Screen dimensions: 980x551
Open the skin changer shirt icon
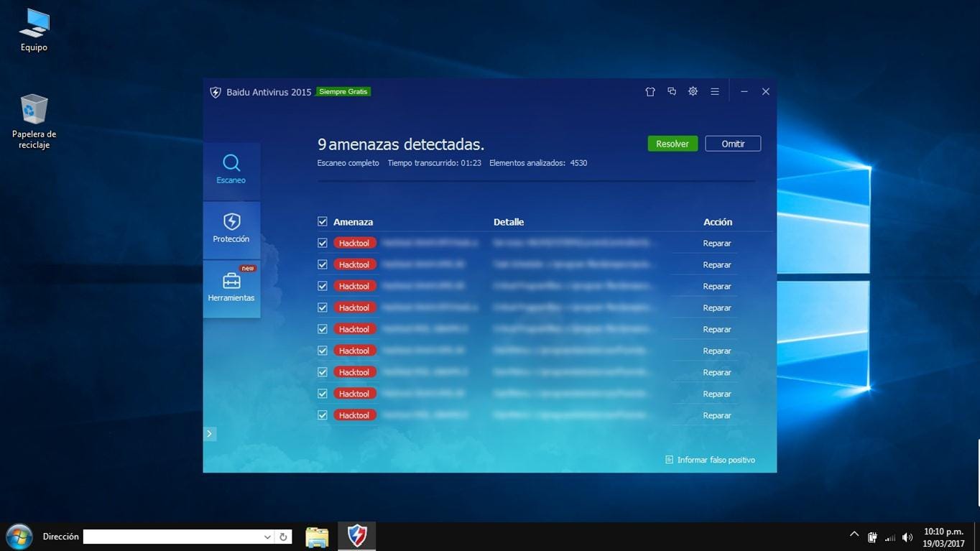650,91
